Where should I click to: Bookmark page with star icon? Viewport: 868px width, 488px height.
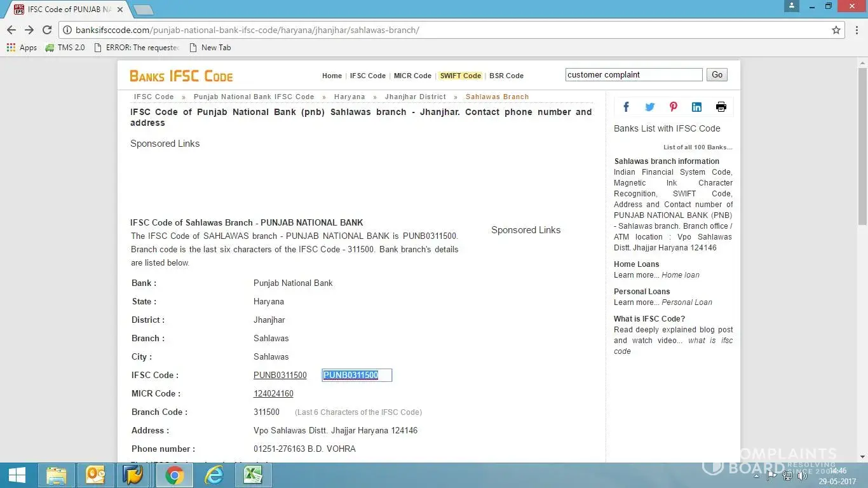click(x=836, y=30)
